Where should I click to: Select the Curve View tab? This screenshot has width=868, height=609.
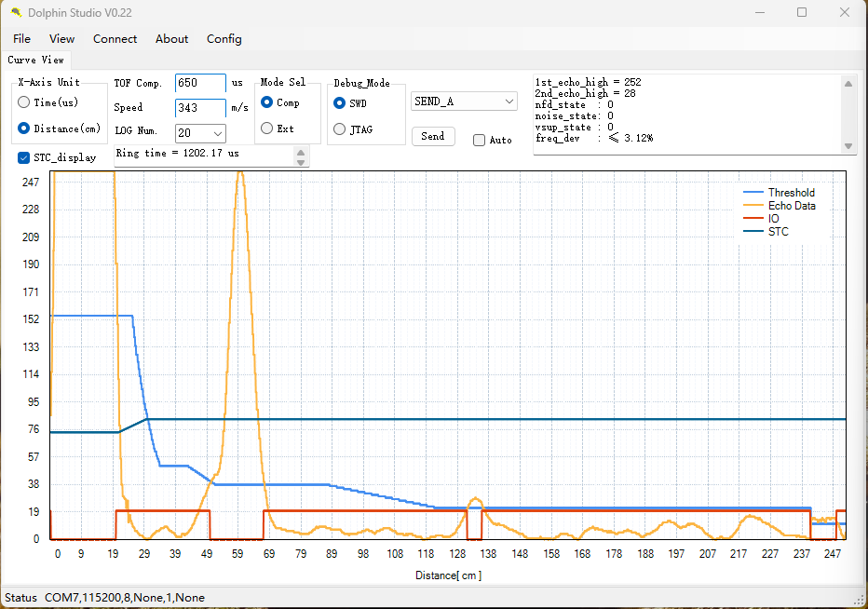tap(35, 60)
